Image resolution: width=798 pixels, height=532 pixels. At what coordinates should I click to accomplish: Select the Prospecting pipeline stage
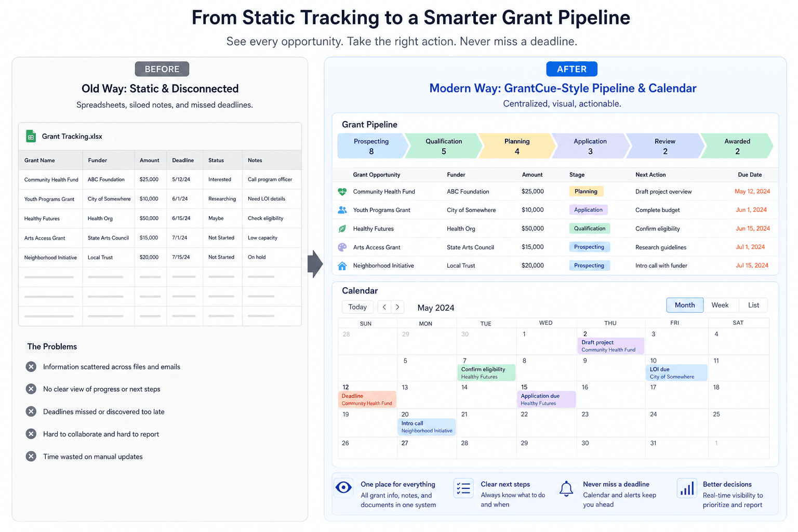coord(371,146)
